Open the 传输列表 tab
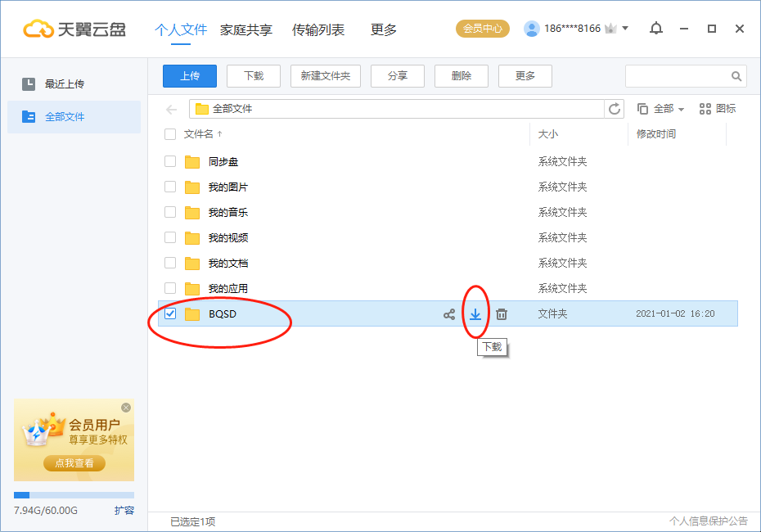Viewport: 761px width, 532px height. coord(317,29)
